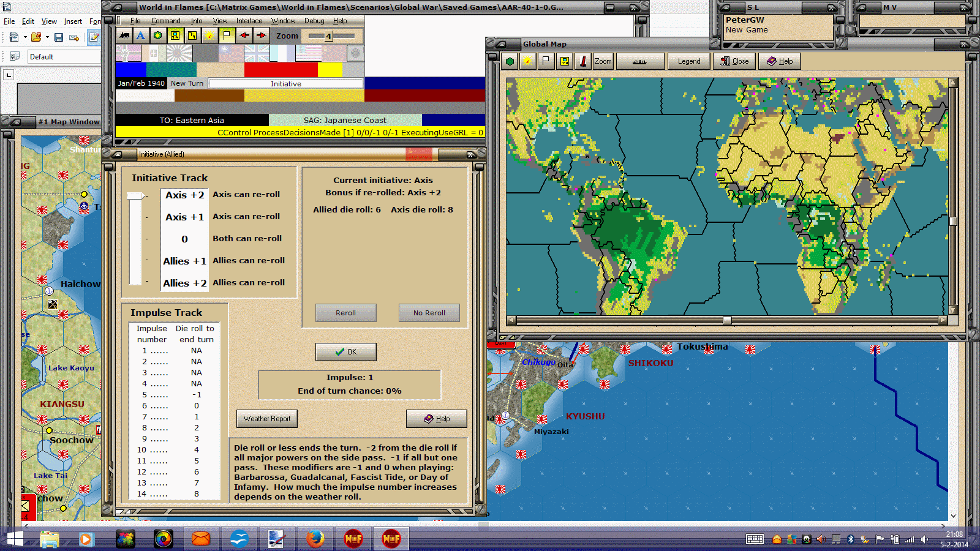
Task: Open Firefox from the taskbar
Action: coord(315,539)
